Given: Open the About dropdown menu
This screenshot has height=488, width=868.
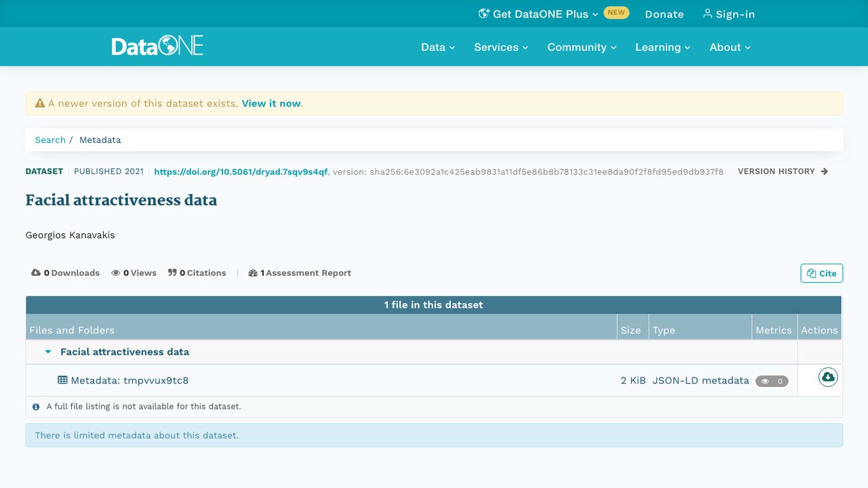Looking at the screenshot, I should [730, 47].
